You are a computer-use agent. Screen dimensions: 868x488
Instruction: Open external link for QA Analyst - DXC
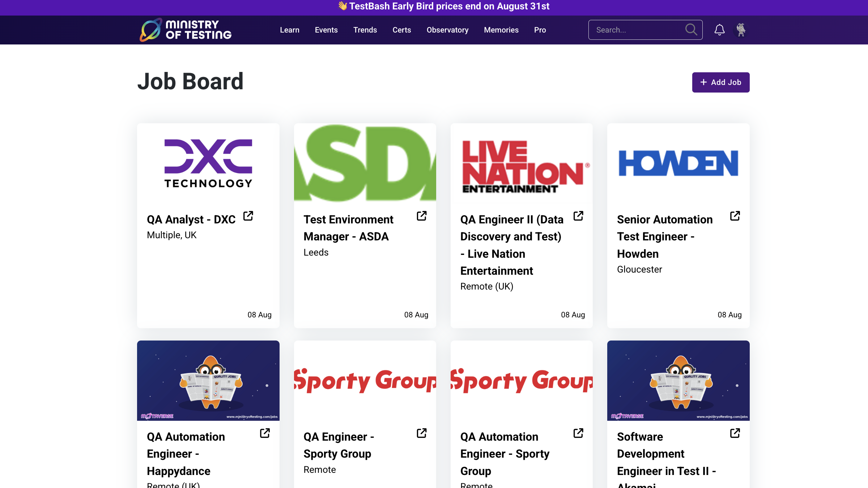[248, 216]
